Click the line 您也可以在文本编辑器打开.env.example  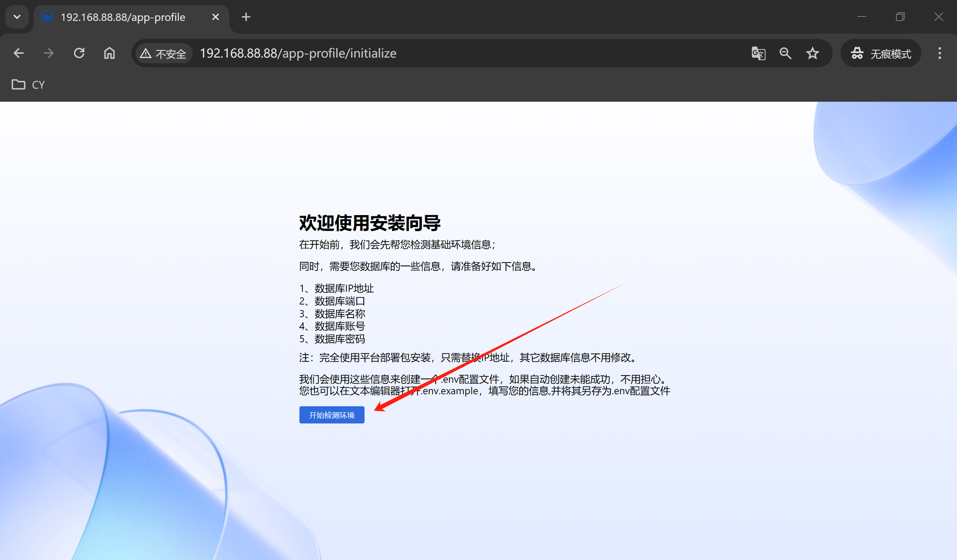[x=485, y=391]
